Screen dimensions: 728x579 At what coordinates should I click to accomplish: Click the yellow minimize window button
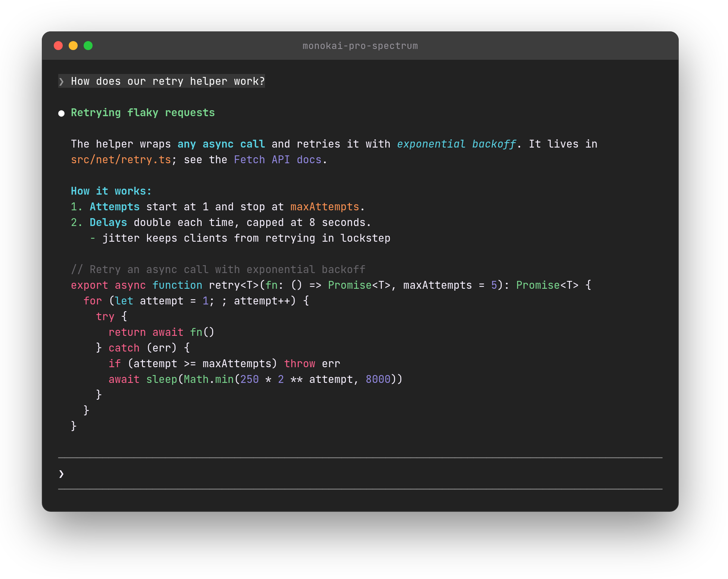pyautogui.click(x=73, y=46)
